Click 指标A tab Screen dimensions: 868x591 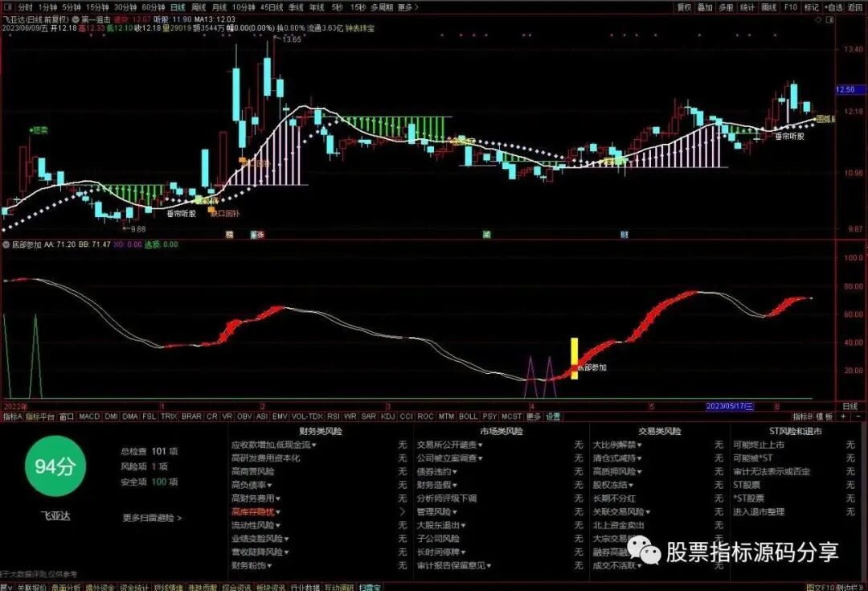point(12,416)
